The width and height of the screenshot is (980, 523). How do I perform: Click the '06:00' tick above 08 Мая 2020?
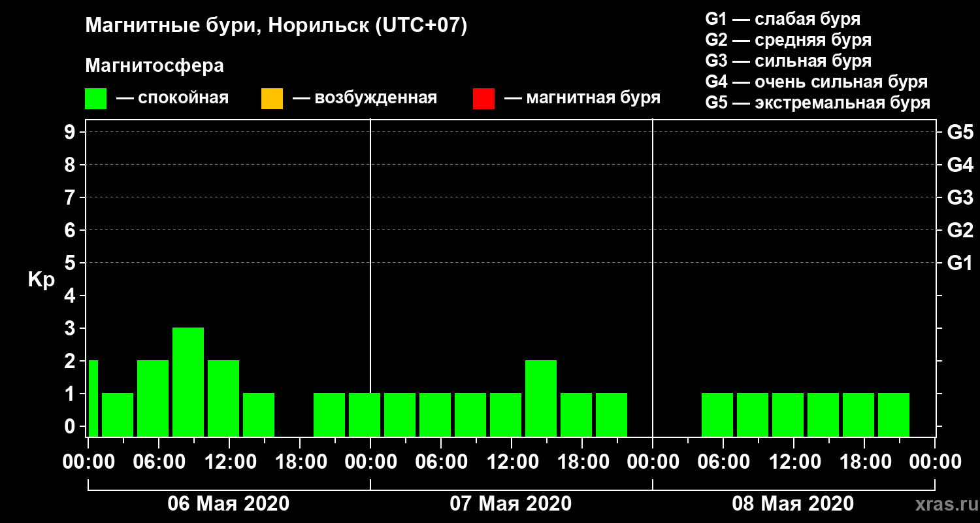723,462
